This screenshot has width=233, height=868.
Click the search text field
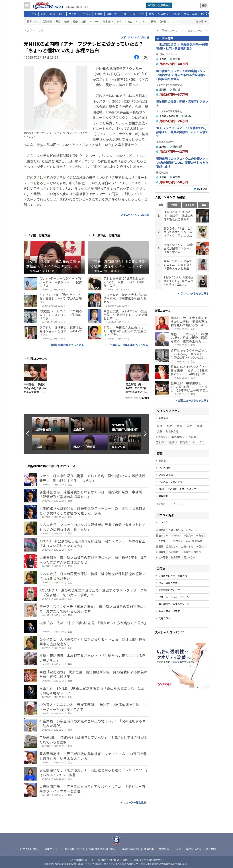pyautogui.click(x=187, y=5)
